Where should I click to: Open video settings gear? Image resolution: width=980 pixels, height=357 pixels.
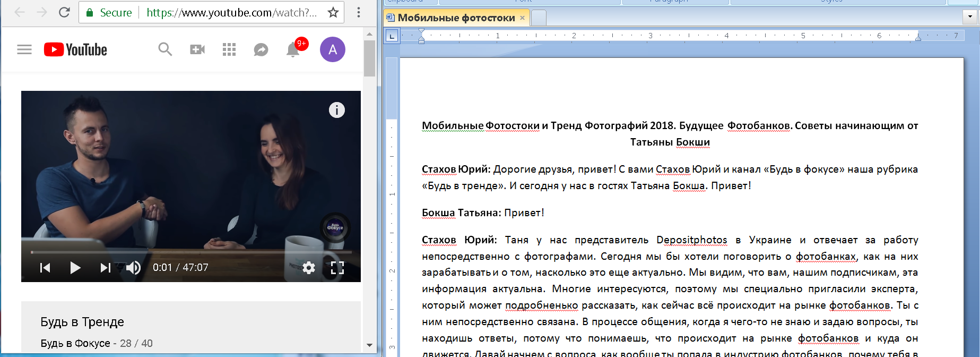coord(309,267)
